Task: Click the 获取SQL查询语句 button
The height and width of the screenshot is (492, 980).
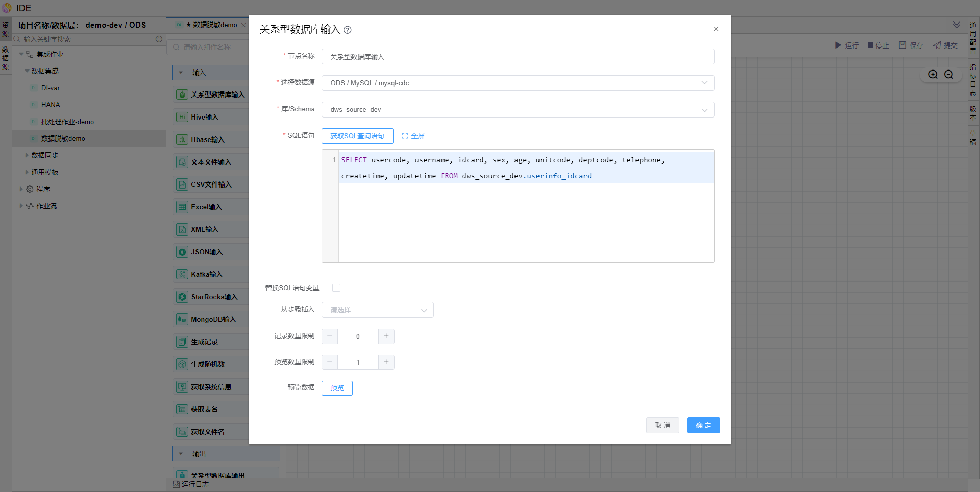Action: [x=357, y=136]
